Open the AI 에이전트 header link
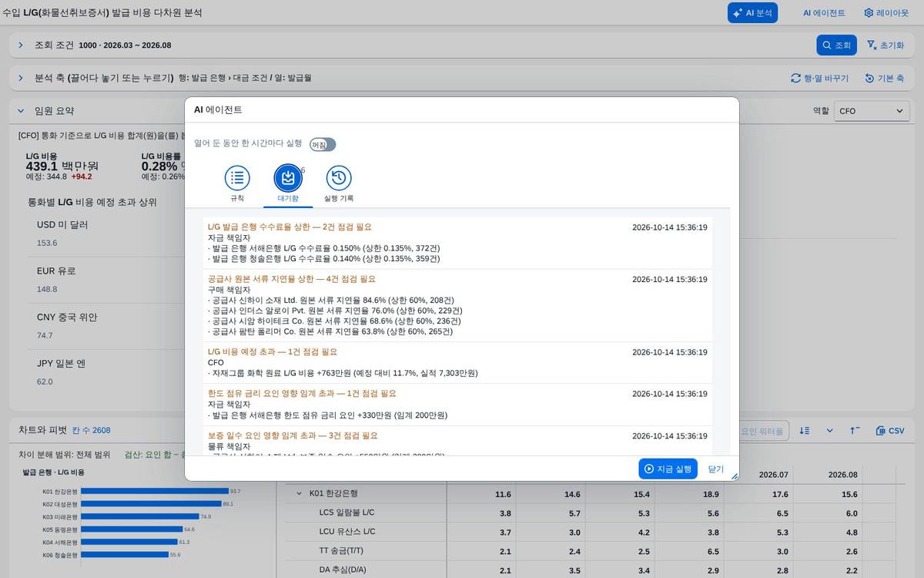 [x=824, y=13]
